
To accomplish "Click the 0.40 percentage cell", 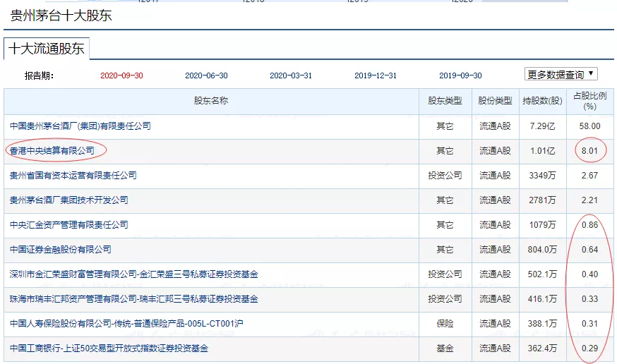I will pos(590,274).
